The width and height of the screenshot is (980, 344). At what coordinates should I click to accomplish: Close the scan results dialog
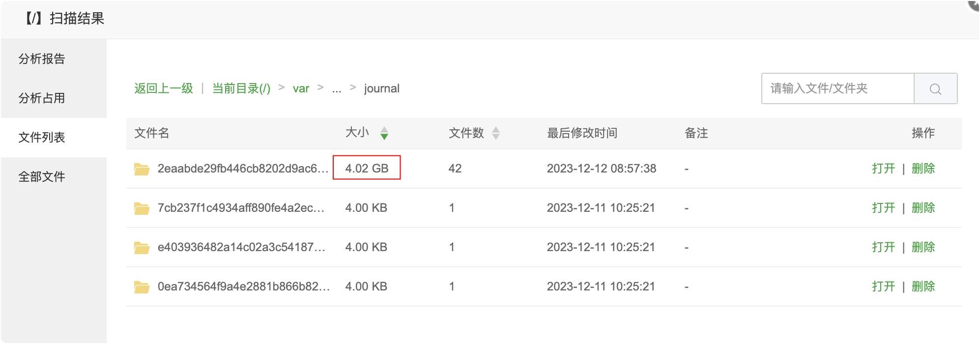point(974,4)
